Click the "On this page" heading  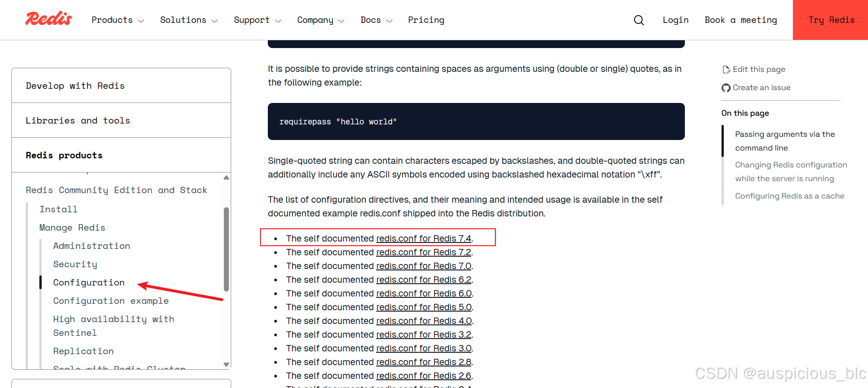click(745, 113)
